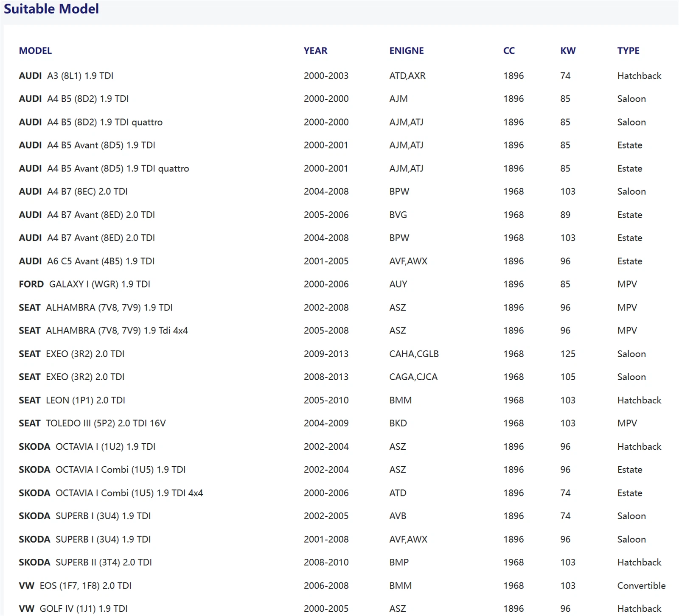The image size is (679, 616).
Task: Click engine code CAHA,CGLB
Action: tap(414, 354)
